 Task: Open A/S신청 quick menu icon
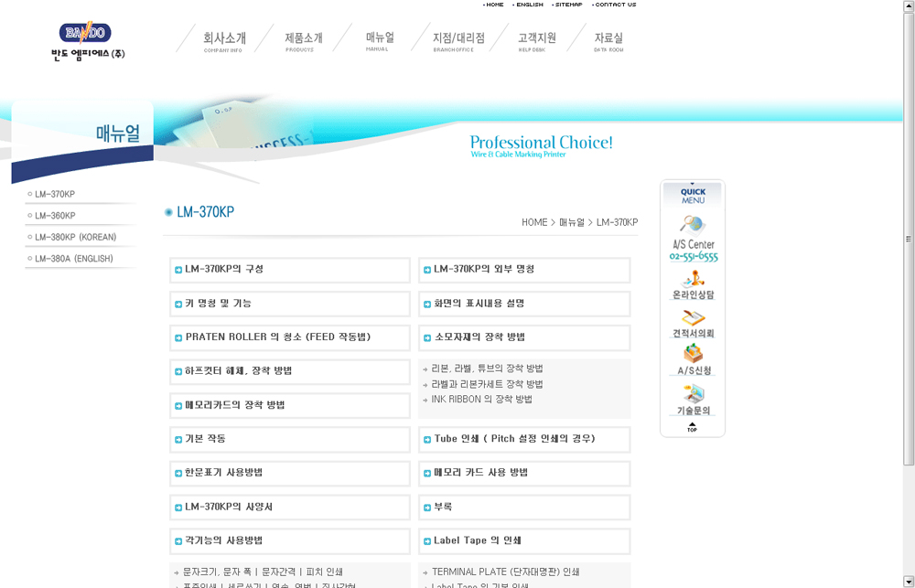[x=693, y=359]
